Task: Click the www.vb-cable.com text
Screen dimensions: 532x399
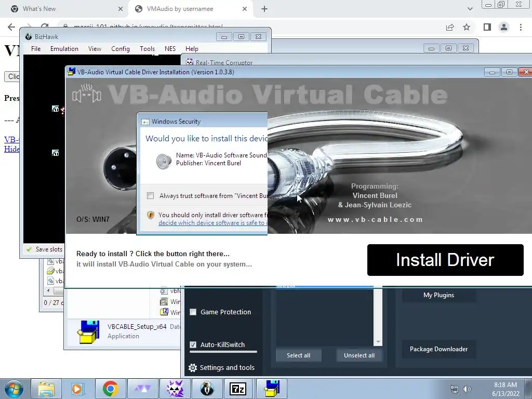Action: click(x=375, y=220)
